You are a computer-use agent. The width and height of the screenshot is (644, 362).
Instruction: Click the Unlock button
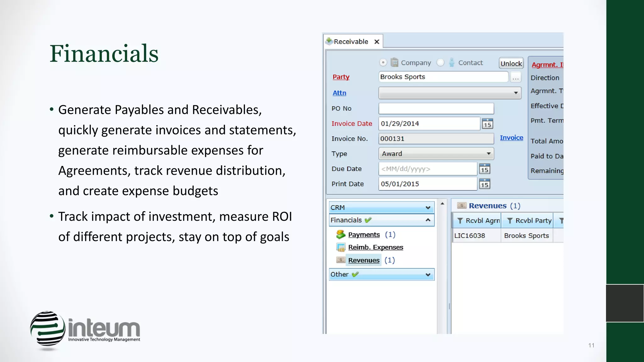coord(511,63)
